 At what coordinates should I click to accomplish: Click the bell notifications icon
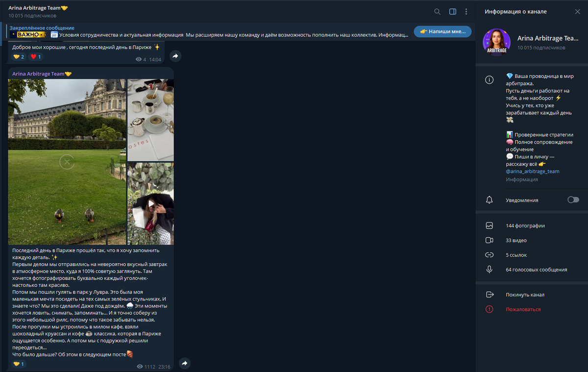[x=489, y=200]
